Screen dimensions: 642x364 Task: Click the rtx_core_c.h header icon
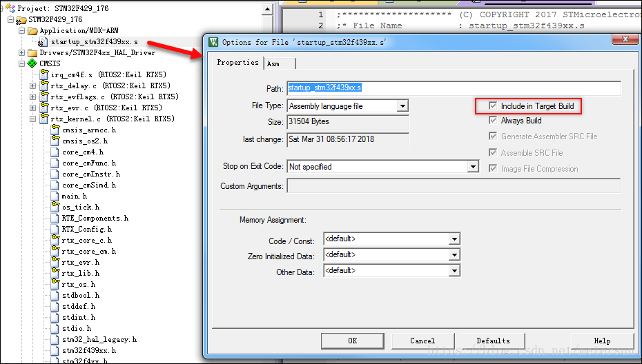[55, 240]
